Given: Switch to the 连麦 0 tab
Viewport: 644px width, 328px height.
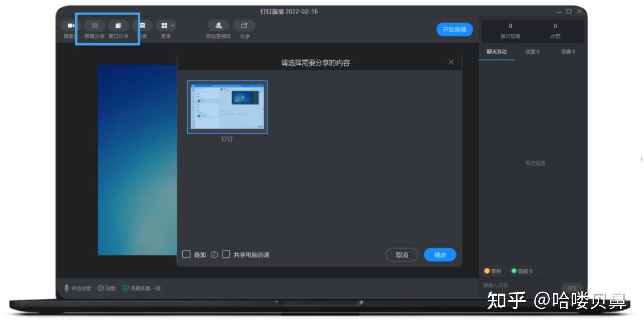Looking at the screenshot, I should (x=532, y=52).
